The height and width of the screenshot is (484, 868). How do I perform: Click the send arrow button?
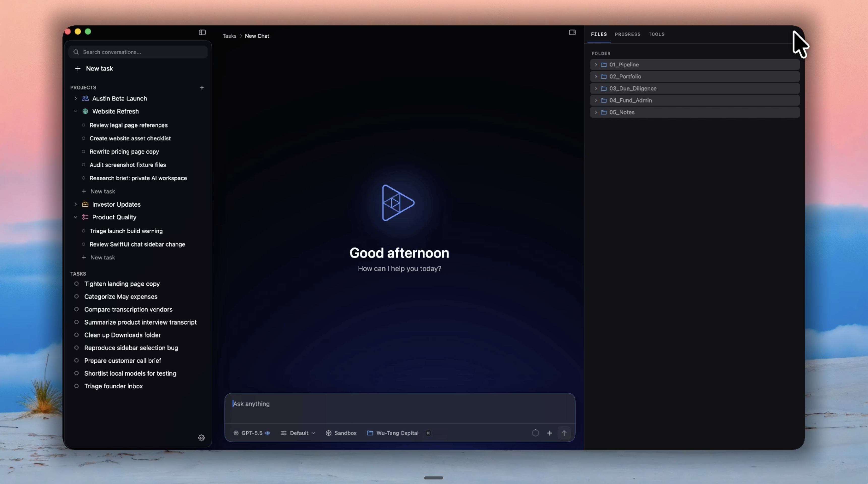pyautogui.click(x=564, y=433)
